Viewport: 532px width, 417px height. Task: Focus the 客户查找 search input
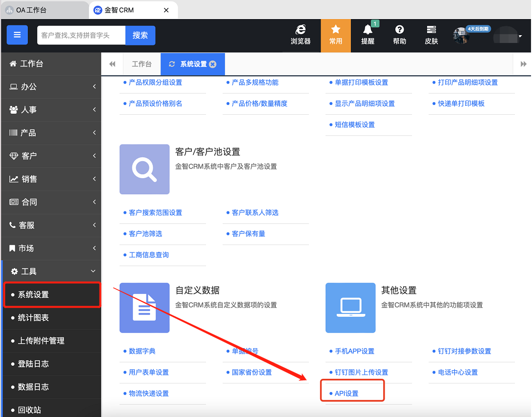81,35
